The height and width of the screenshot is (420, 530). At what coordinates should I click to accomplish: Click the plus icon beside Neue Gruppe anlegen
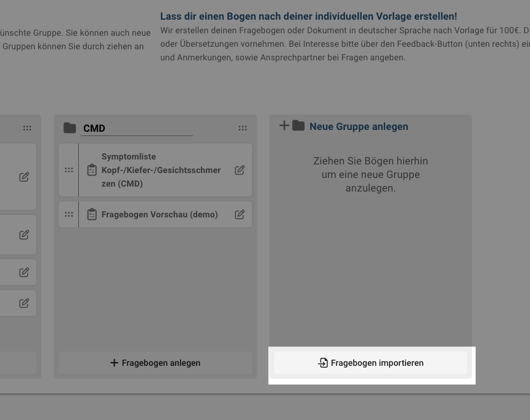point(284,126)
